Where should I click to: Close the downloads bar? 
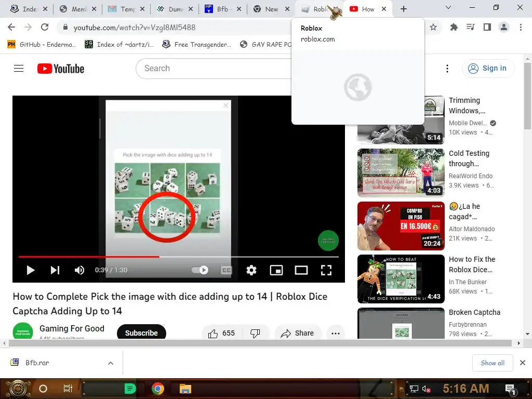pos(523,363)
